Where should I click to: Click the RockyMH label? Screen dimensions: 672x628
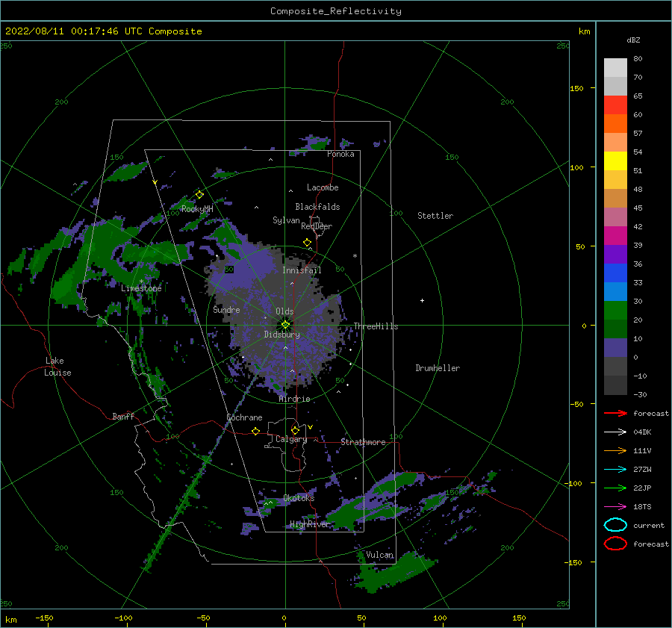tap(197, 209)
